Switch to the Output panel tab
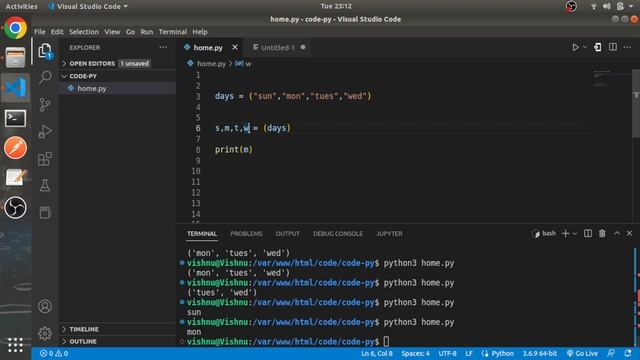The width and height of the screenshot is (640, 360). coord(287,233)
